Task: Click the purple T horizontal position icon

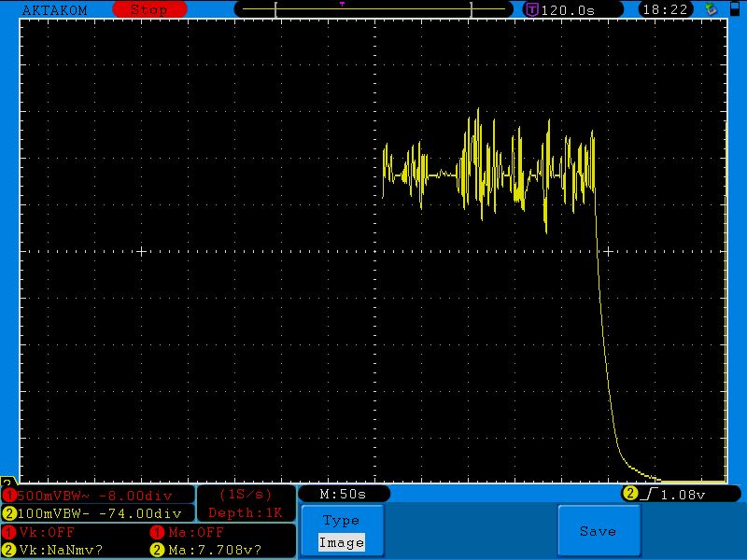Action: pyautogui.click(x=531, y=9)
